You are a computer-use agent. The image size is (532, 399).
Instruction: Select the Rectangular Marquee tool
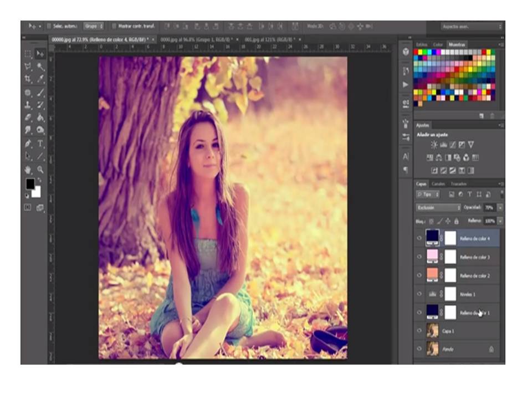[x=27, y=53]
